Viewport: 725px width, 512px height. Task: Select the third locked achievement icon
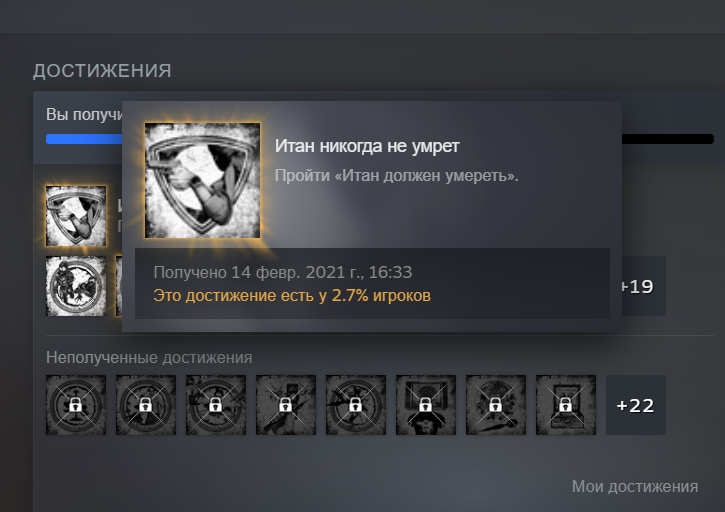[216, 405]
